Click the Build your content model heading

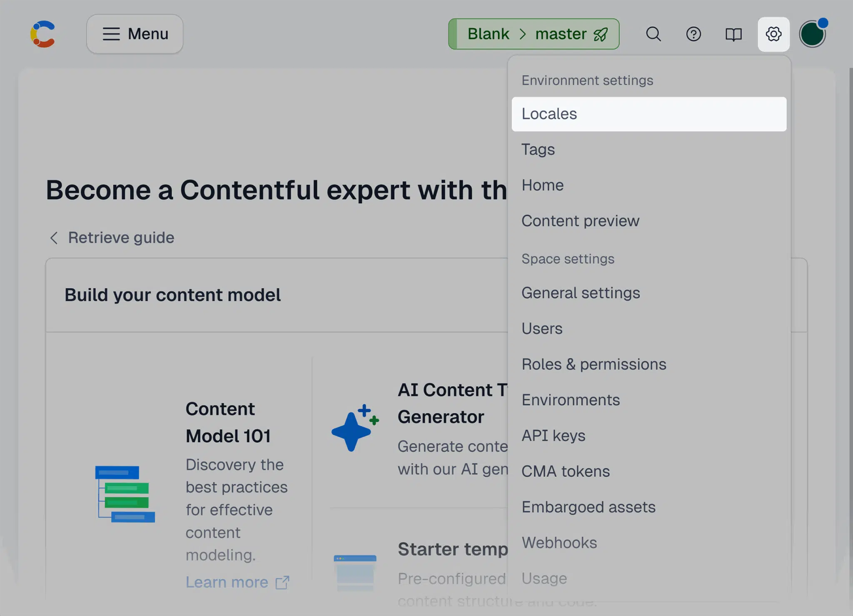tap(173, 295)
